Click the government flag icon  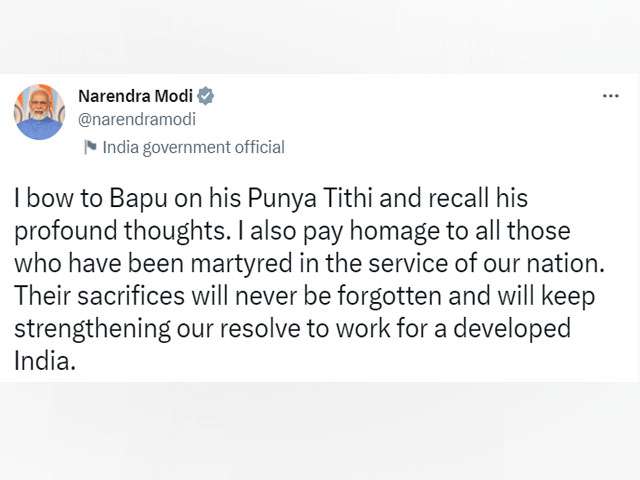click(x=90, y=147)
